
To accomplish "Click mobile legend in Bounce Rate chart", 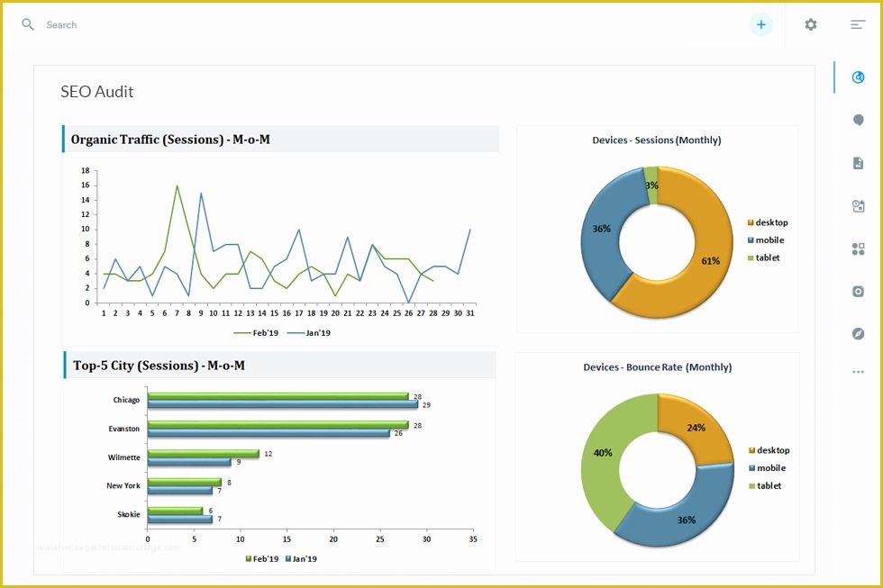I will 767,468.
